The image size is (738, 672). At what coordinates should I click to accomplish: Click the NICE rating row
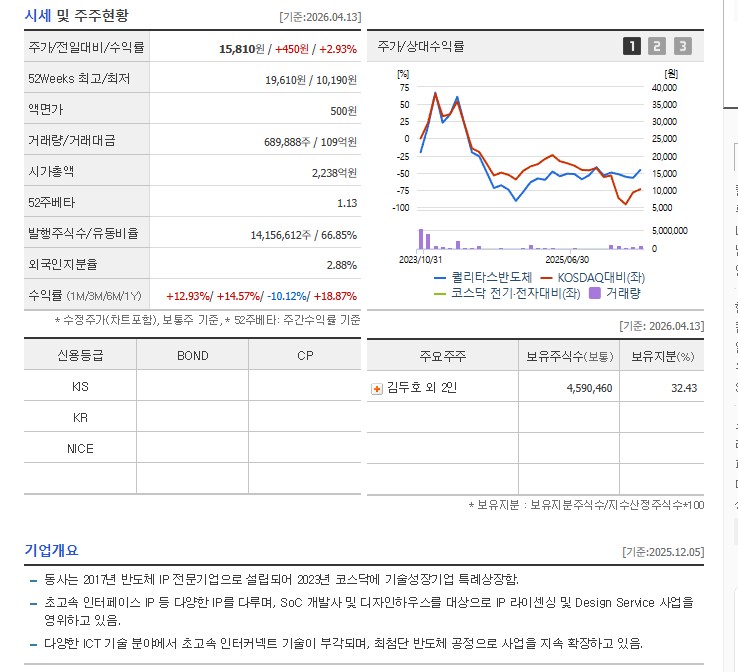(193, 448)
